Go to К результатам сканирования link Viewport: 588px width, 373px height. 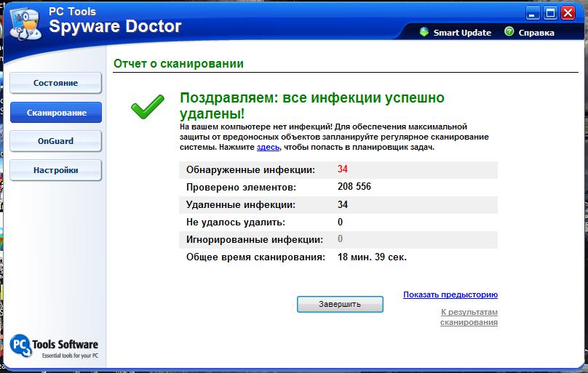469,317
